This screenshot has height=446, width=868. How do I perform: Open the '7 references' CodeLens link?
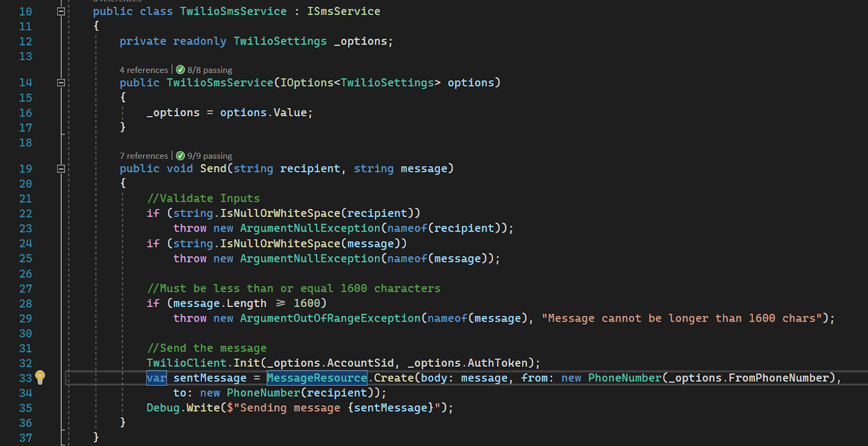click(144, 156)
